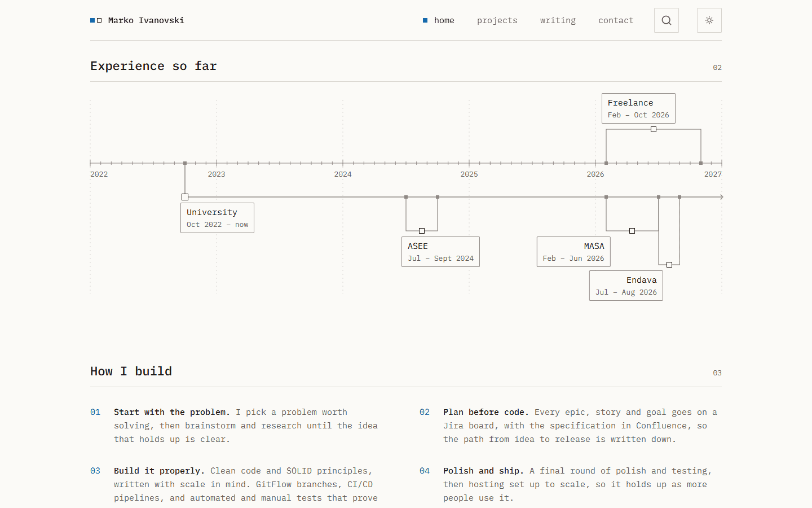The height and width of the screenshot is (508, 812).
Task: Go to the home nav item
Action: 439,20
